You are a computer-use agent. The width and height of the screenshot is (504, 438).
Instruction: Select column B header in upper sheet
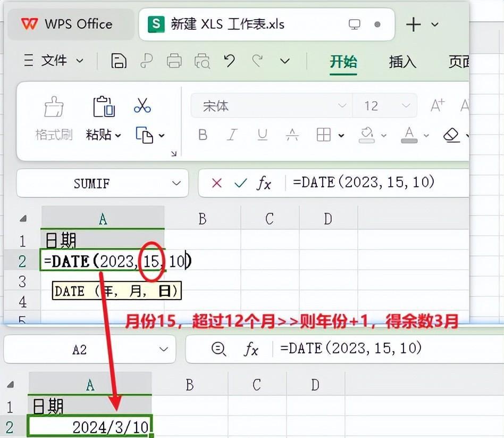tap(203, 219)
